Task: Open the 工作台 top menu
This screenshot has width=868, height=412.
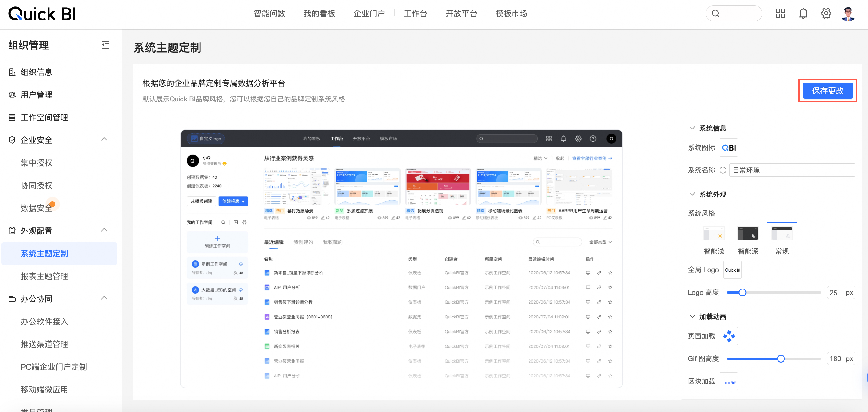Action: pos(415,14)
